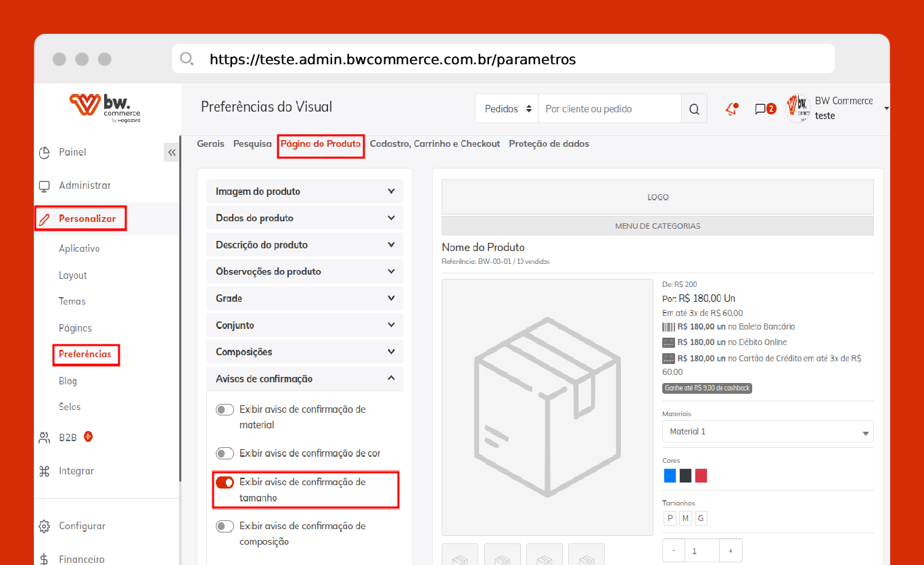Open Cadastro, Carrinho e Checkout tab
The height and width of the screenshot is (565, 924).
point(434,144)
